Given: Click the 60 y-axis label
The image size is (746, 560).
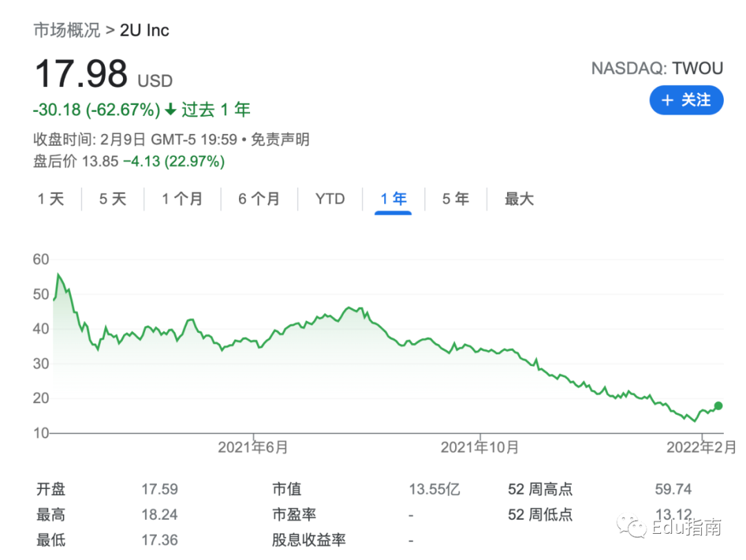Looking at the screenshot, I should (x=41, y=260).
